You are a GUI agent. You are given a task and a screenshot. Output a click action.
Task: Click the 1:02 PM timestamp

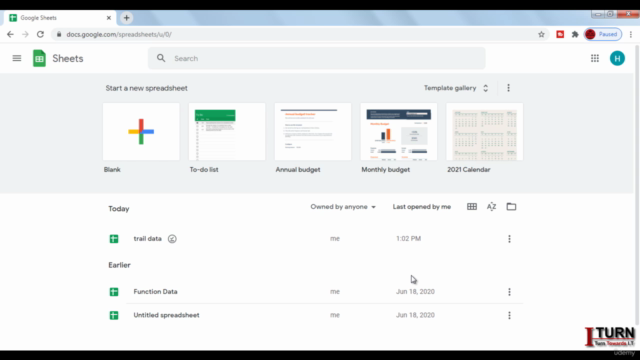(x=408, y=238)
